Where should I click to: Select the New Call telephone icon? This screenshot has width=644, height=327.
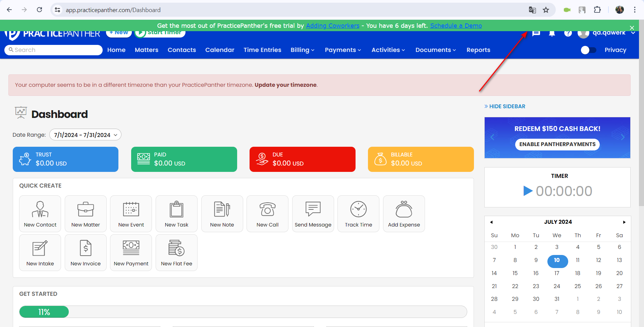click(267, 209)
